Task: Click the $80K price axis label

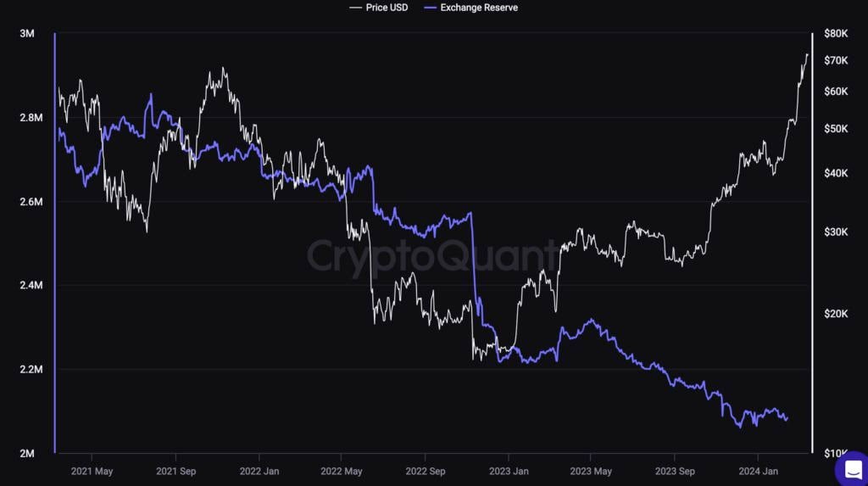Action: tap(836, 34)
